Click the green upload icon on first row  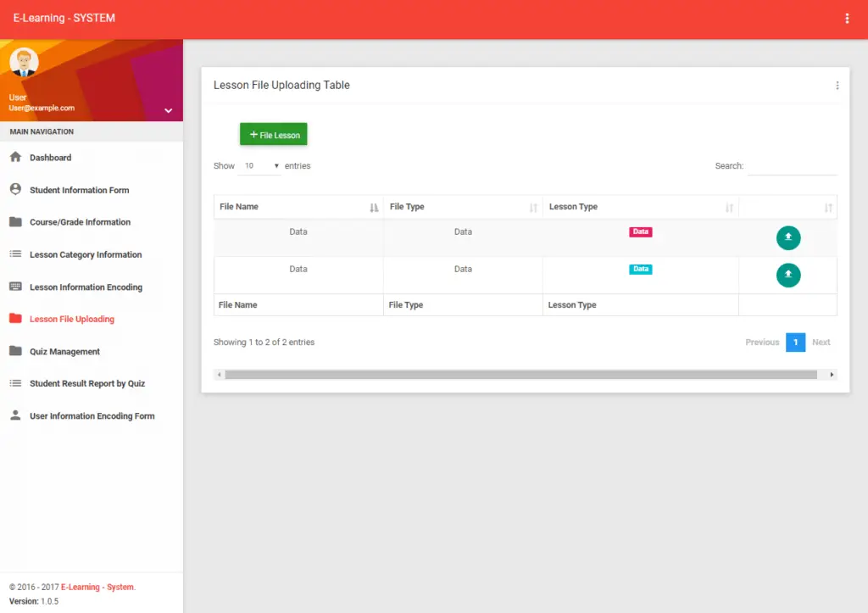(788, 237)
